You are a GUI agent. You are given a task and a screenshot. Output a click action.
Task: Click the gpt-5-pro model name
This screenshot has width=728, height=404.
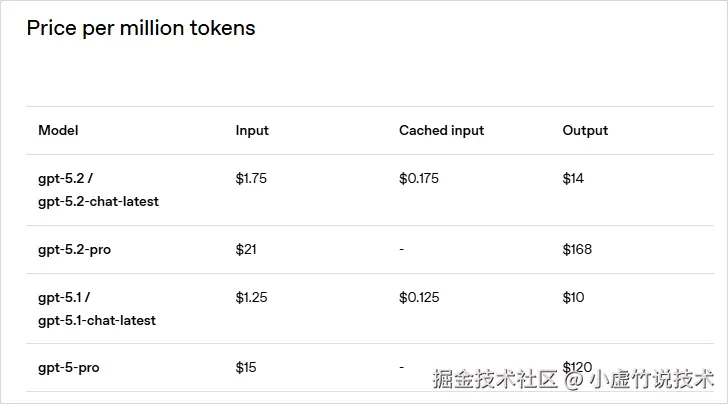(x=69, y=368)
